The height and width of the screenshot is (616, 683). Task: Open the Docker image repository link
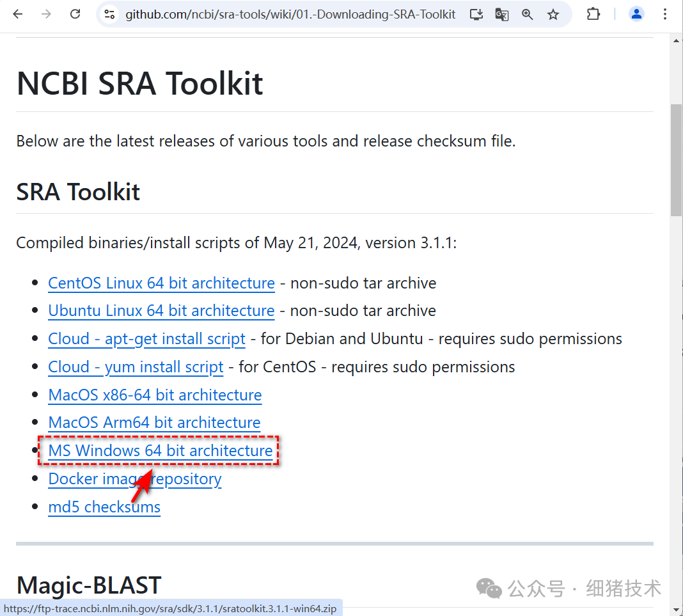click(x=134, y=478)
